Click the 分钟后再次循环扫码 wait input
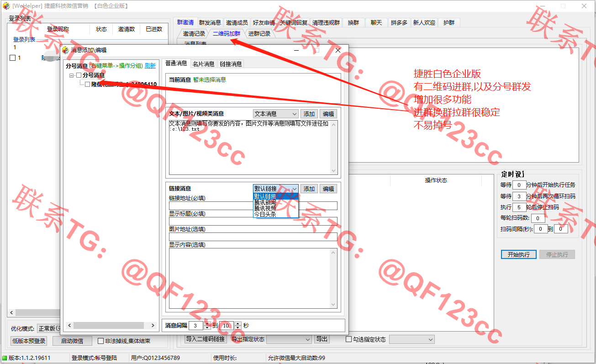This screenshot has height=364, width=596. [x=519, y=196]
